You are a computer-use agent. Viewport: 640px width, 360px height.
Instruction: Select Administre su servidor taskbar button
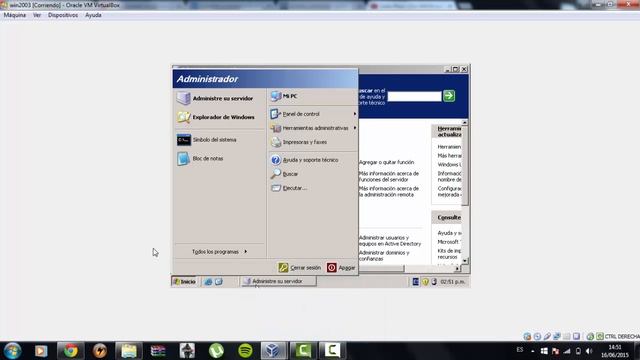pos(278,281)
